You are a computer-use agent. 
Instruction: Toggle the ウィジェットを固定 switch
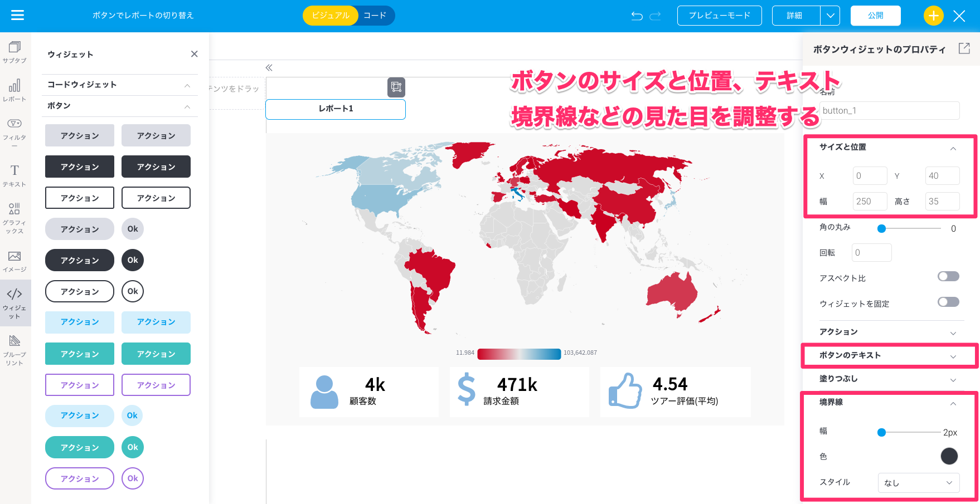(948, 302)
